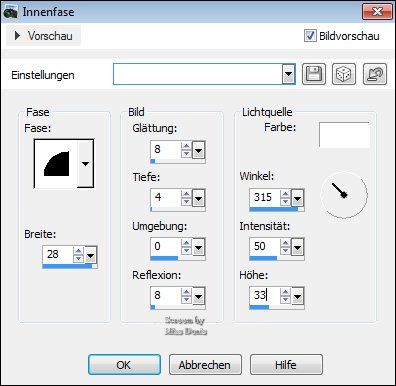Click the Glättung value field
This screenshot has height=386, width=396.
166,150
